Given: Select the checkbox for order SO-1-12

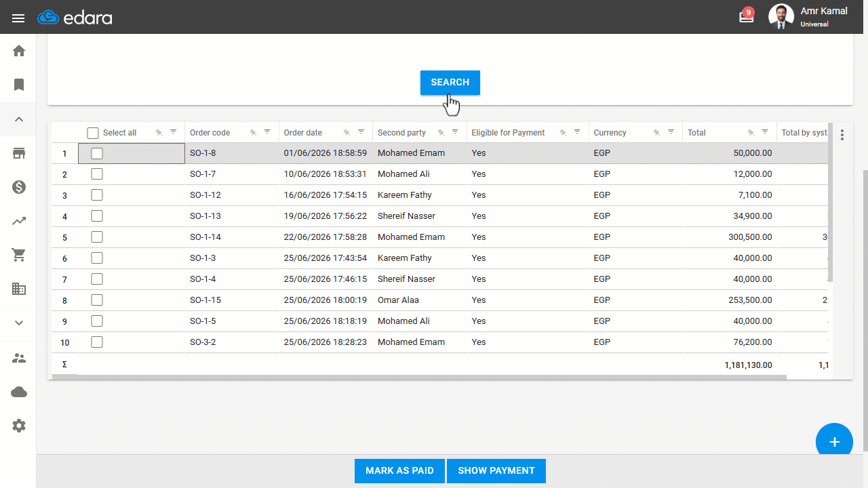Looking at the screenshot, I should click(97, 195).
